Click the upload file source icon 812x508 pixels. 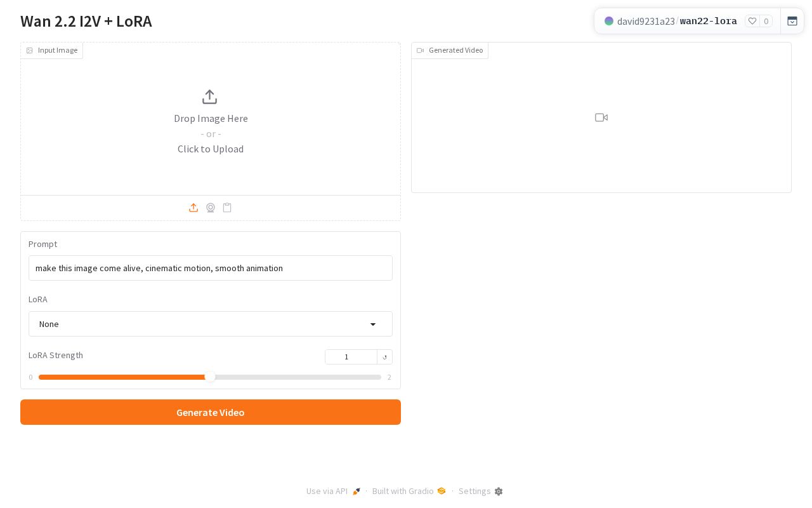pyautogui.click(x=193, y=208)
